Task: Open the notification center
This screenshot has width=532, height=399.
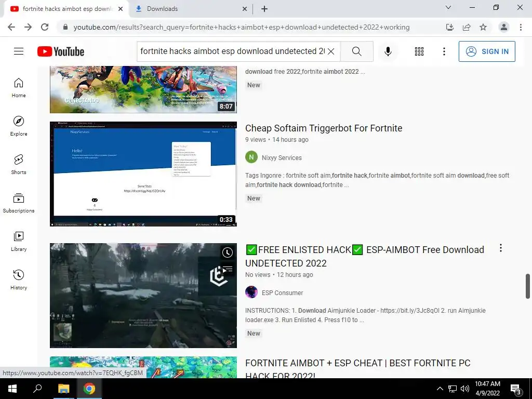Action: 516,389
